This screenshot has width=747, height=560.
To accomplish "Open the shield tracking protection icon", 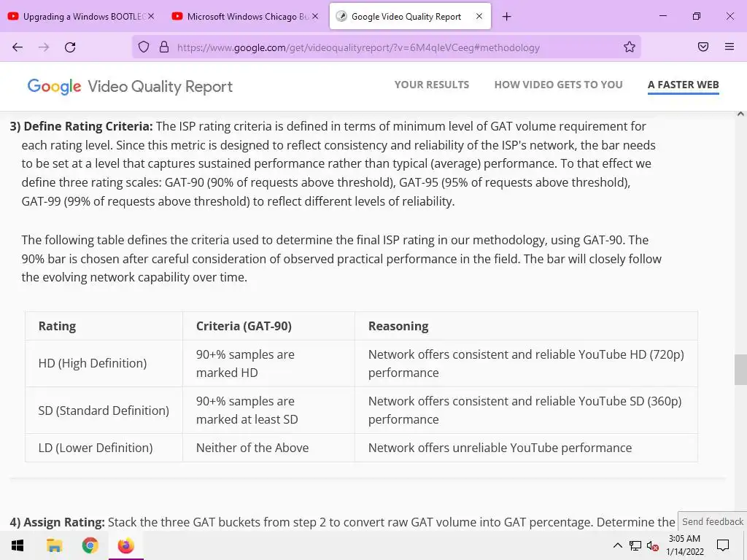I will click(x=144, y=47).
